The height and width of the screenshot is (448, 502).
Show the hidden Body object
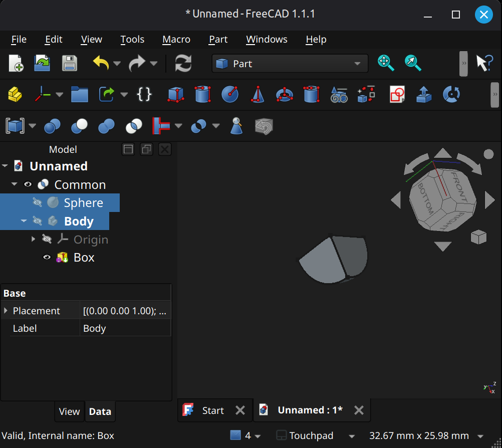pyautogui.click(x=37, y=220)
